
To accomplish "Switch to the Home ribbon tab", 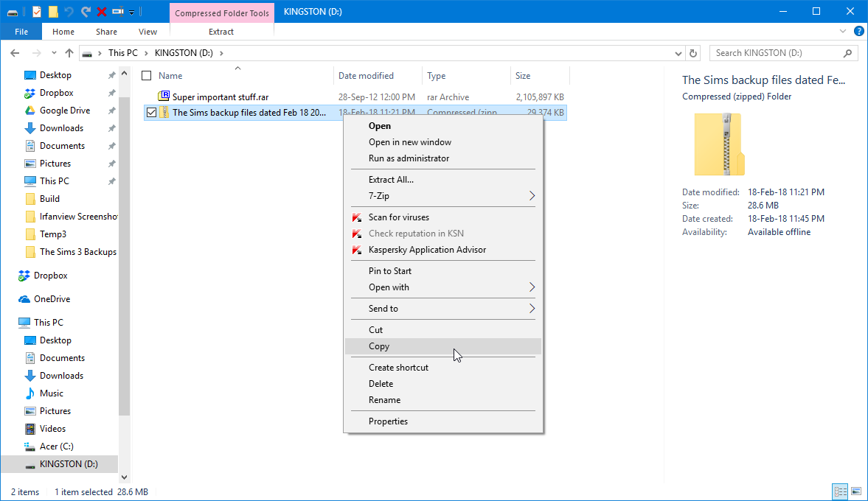I will tap(63, 32).
